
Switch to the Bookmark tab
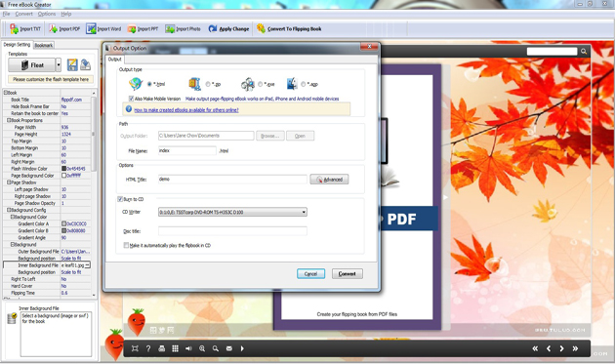(x=44, y=45)
